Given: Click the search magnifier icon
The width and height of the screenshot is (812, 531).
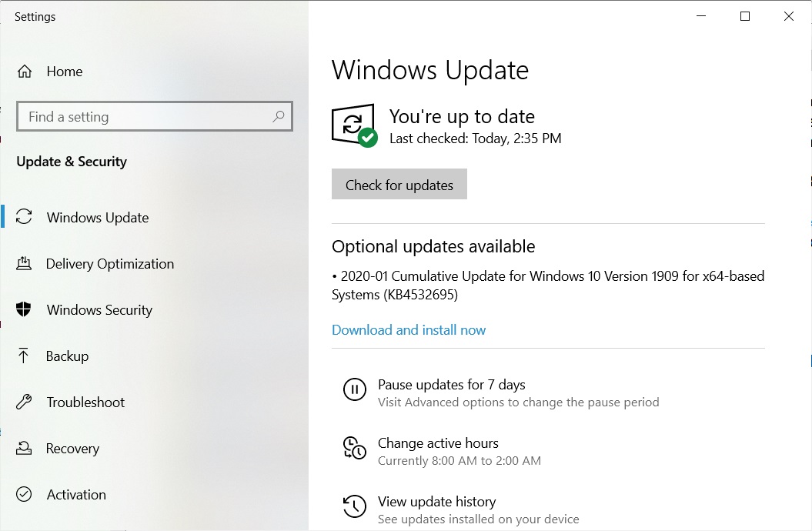Looking at the screenshot, I should (279, 116).
